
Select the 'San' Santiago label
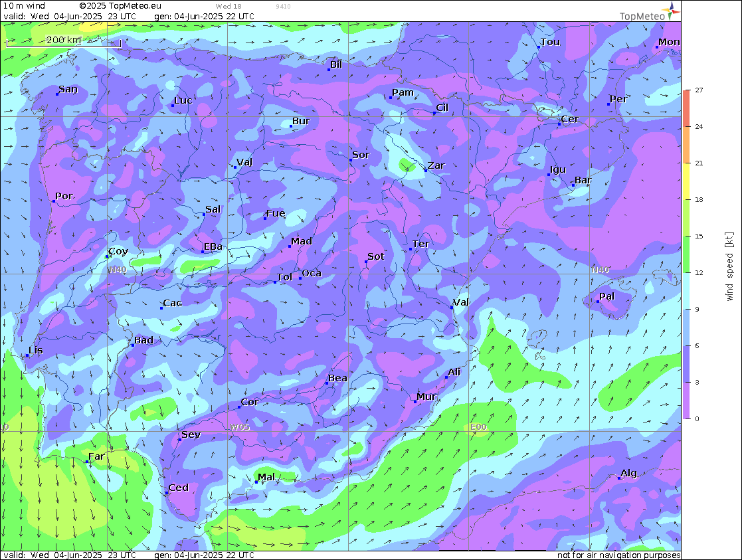68,89
